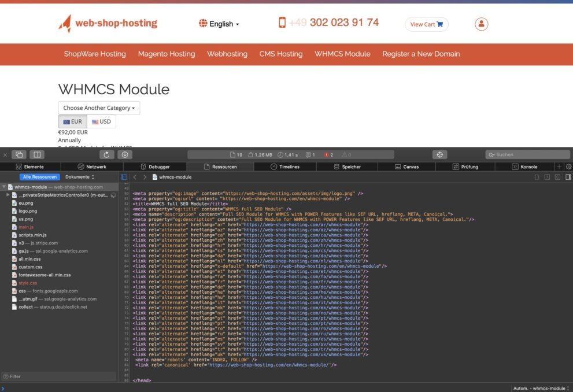Click the Filter field in sidebar
The image size is (573, 392).
pos(58,376)
